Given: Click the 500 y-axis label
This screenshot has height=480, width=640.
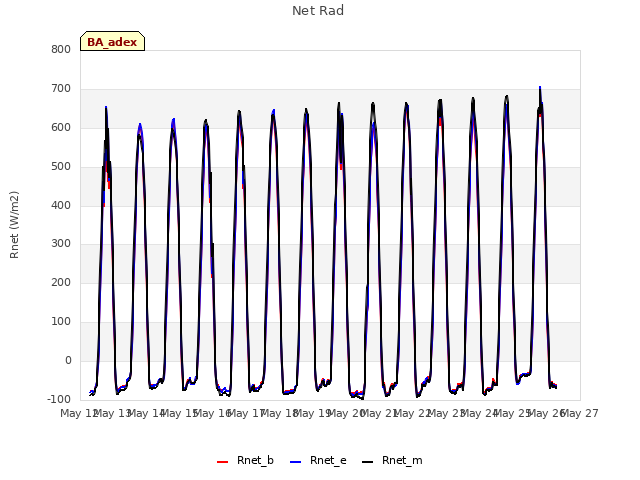Looking at the screenshot, I should tap(61, 167).
